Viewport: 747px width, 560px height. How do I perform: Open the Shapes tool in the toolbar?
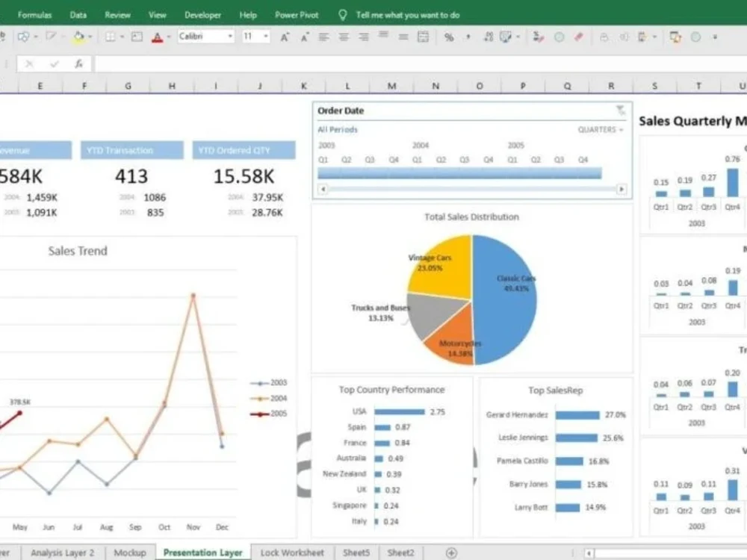click(x=23, y=37)
